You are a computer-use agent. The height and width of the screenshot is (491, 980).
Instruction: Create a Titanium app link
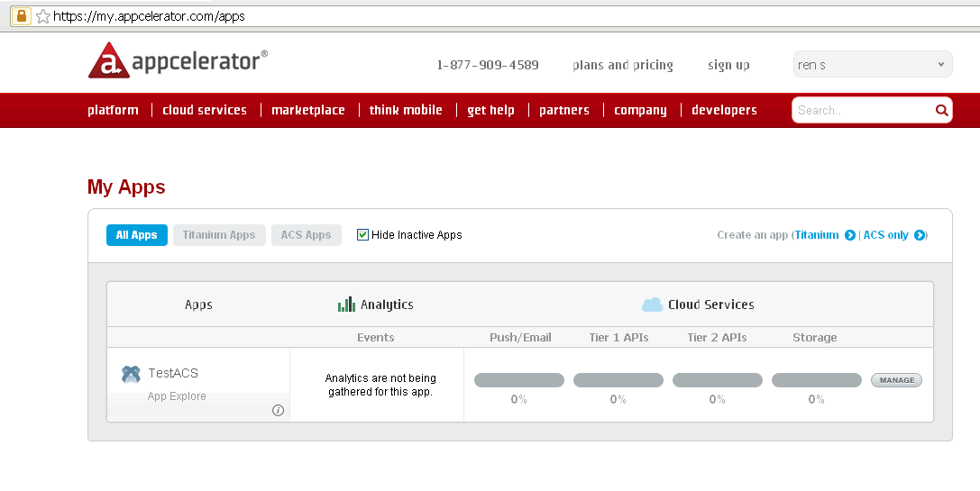pos(816,235)
